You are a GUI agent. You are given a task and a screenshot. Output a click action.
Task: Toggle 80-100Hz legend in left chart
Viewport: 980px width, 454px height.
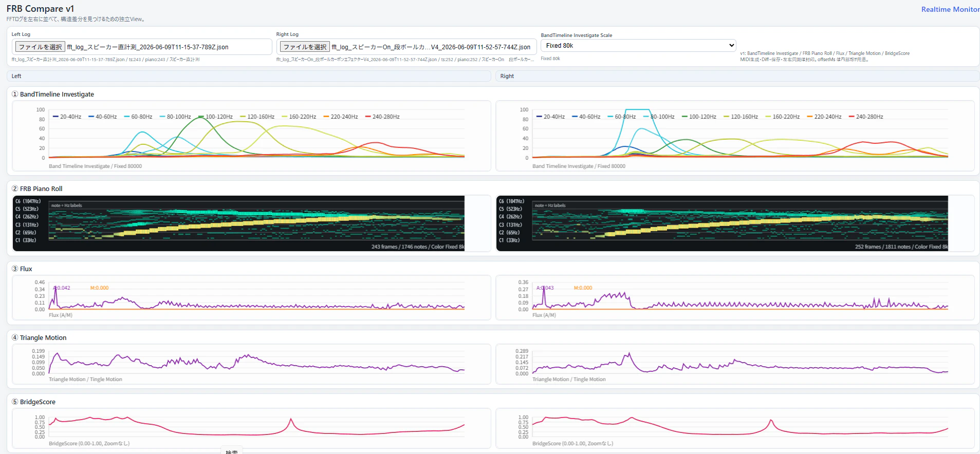[x=175, y=117]
